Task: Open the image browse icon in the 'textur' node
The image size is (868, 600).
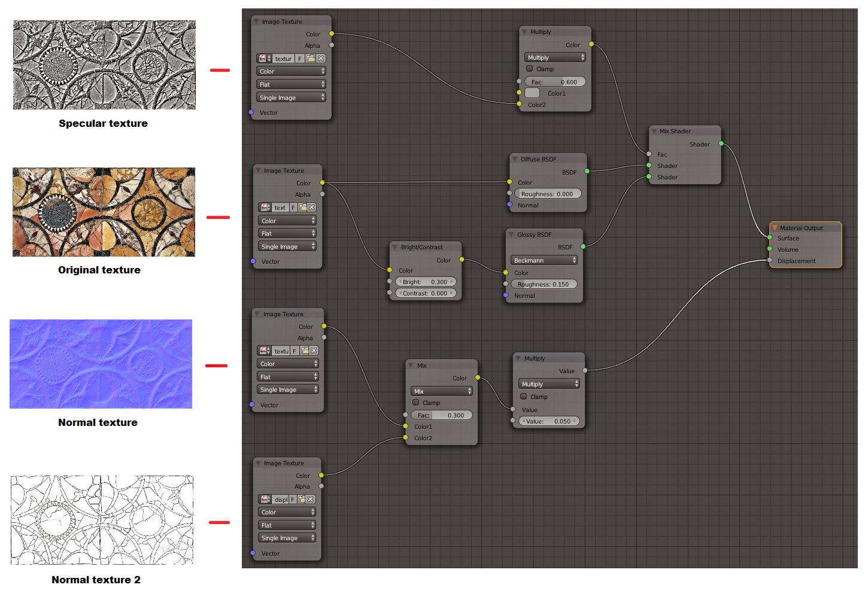Action: [x=264, y=59]
